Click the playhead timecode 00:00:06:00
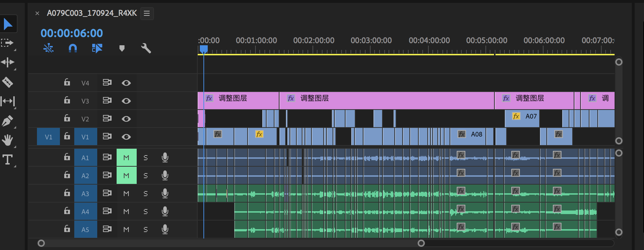The width and height of the screenshot is (644, 250). (72, 33)
